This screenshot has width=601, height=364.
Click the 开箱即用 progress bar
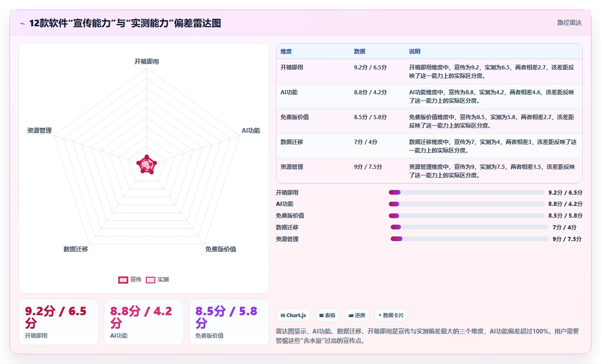[467, 192]
